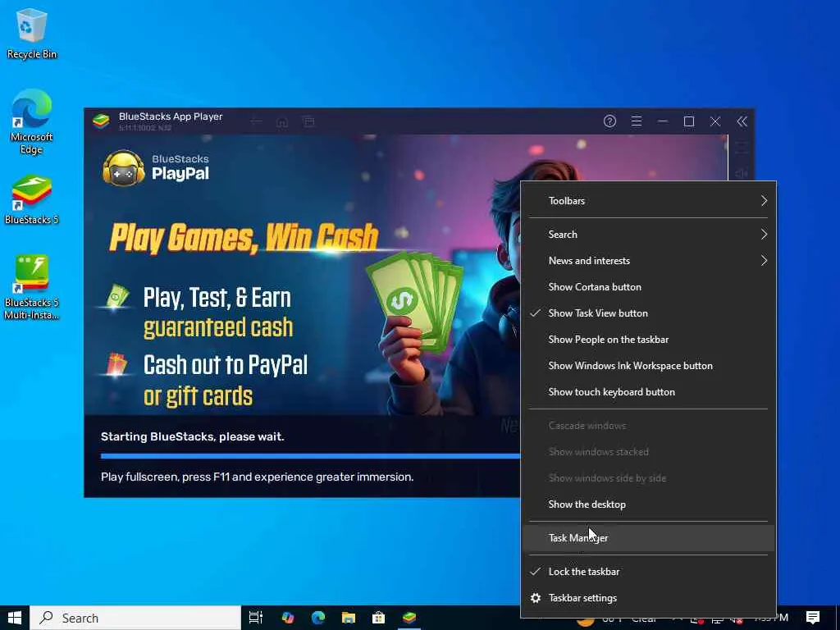
Task: Click the BlueStacks home icon
Action: (x=282, y=122)
